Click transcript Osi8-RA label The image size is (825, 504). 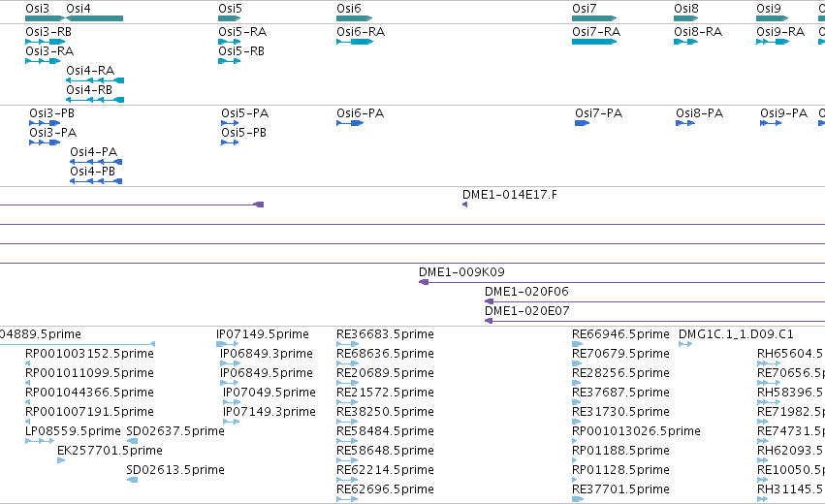(x=698, y=32)
